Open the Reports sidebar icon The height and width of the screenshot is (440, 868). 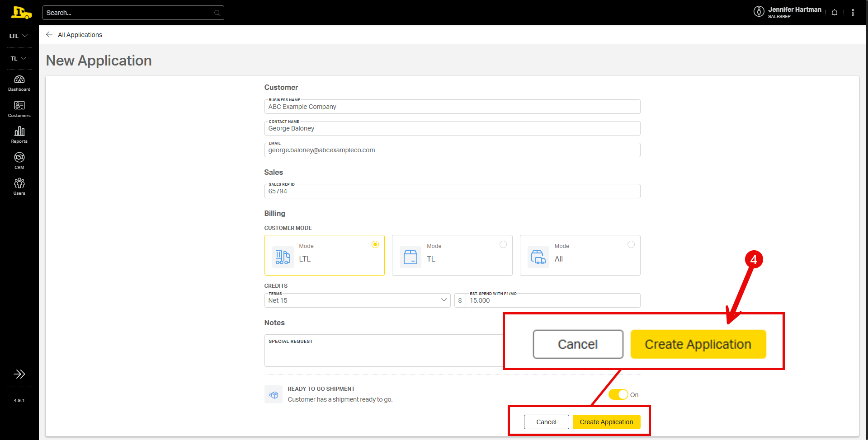tap(19, 135)
